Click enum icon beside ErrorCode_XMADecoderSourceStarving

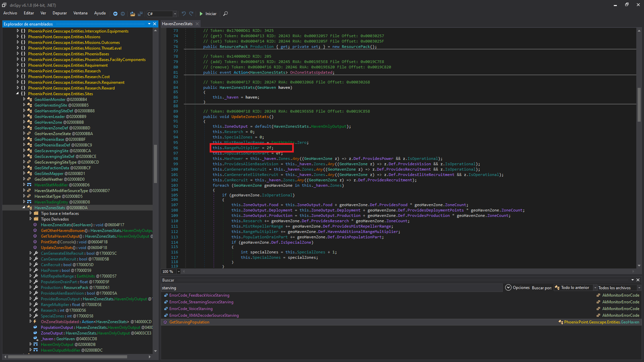[x=166, y=315]
